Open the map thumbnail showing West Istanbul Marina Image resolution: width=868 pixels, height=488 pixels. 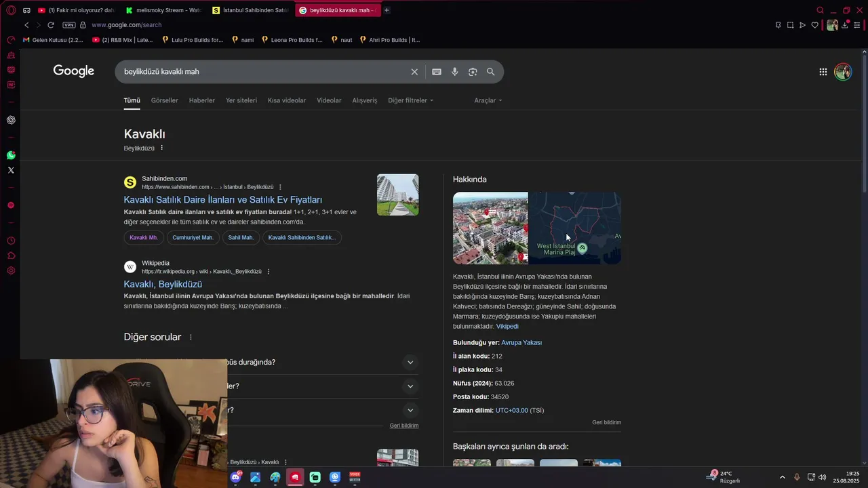(x=575, y=228)
